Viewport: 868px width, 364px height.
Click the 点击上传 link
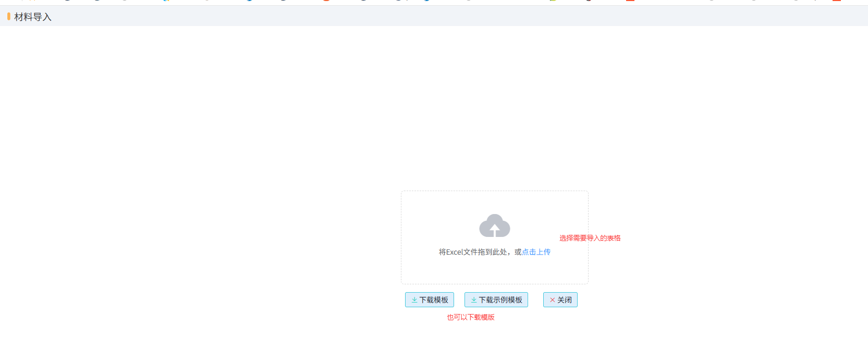536,252
